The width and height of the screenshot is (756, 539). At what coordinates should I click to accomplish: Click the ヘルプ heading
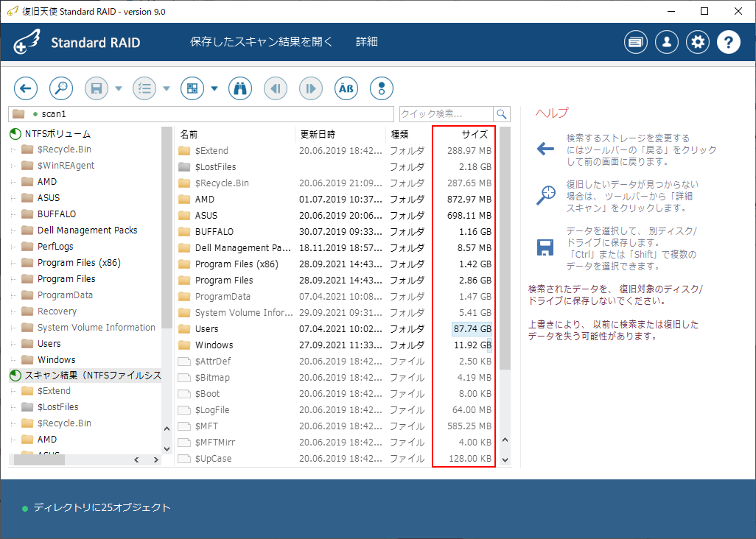click(x=552, y=113)
